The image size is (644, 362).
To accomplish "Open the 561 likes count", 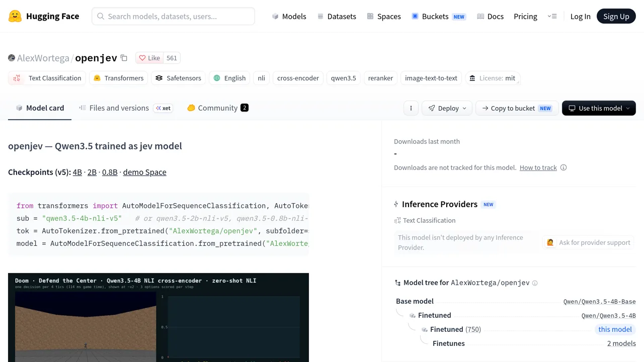I will pos(172,58).
